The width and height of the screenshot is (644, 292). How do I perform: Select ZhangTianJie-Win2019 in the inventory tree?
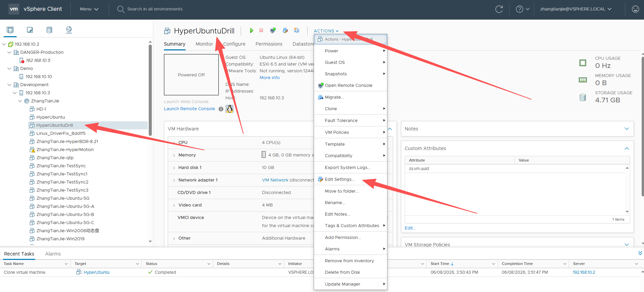tap(61, 239)
